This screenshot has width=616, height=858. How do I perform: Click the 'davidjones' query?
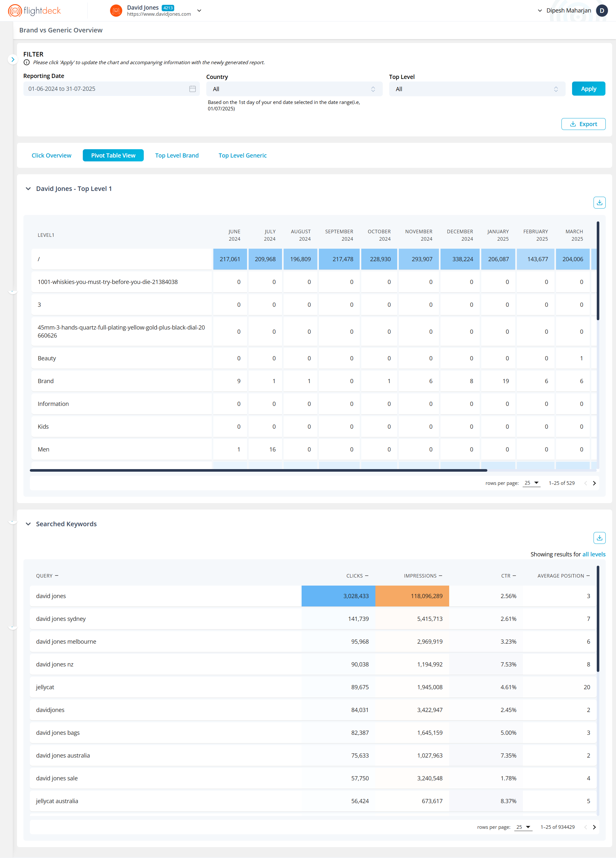pyautogui.click(x=50, y=710)
